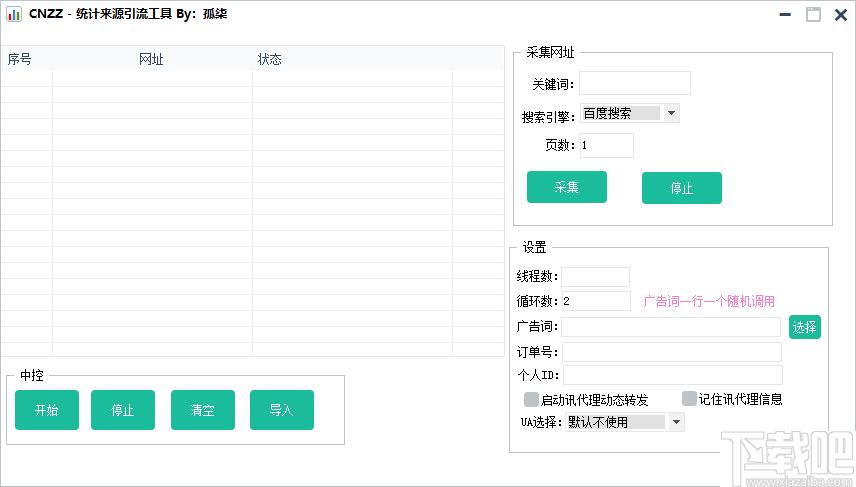Click the 关键词 label

[553, 85]
